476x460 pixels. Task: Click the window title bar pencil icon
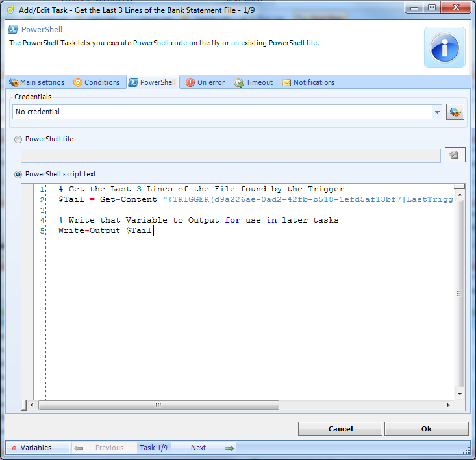click(x=10, y=8)
